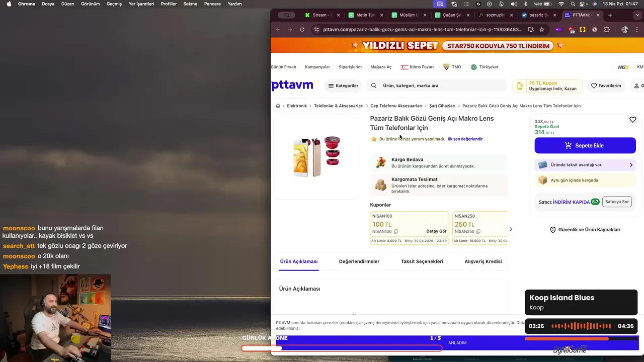This screenshot has width=644, height=362.
Task: Click Satıcıya Sor button
Action: [x=617, y=202]
